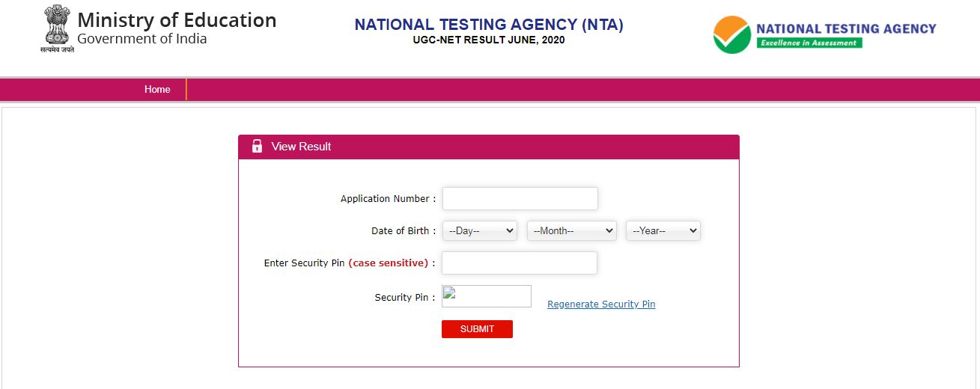Click the Excellence in Assessment green banner
The width and height of the screenshot is (980, 389).
[x=809, y=43]
